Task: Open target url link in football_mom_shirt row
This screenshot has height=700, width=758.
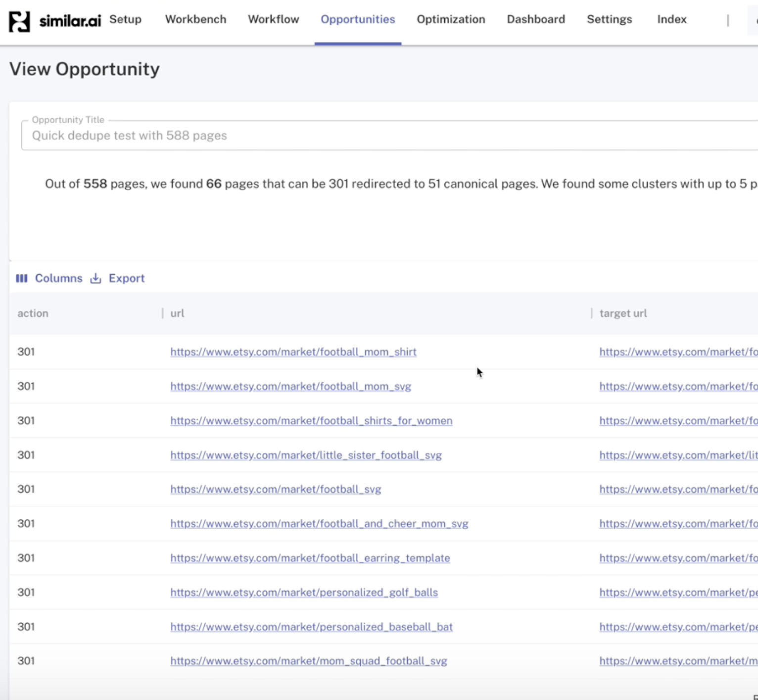Action: point(678,352)
